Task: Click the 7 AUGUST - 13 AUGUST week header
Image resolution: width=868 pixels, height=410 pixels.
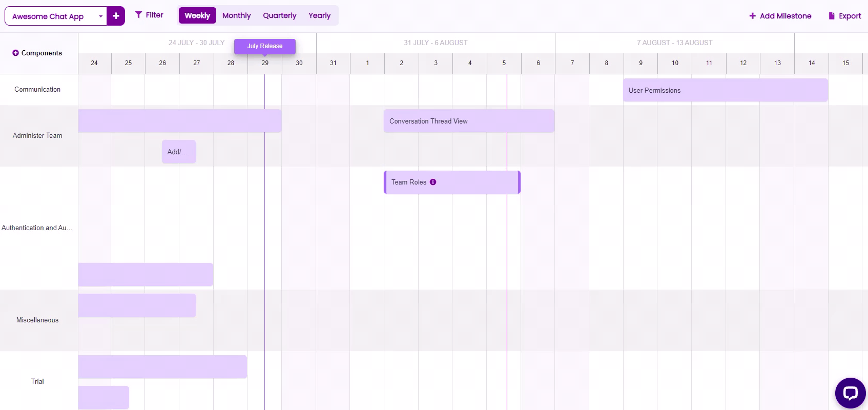Action: [675, 43]
